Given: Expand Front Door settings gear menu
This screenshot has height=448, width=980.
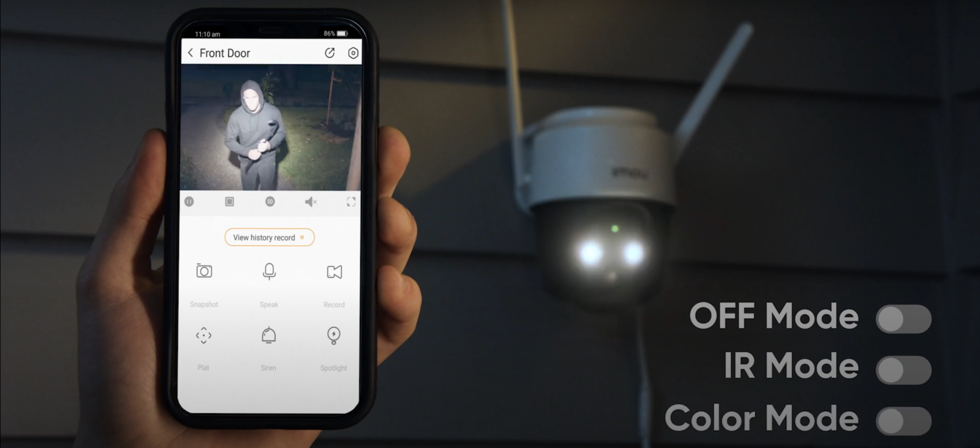Looking at the screenshot, I should pyautogui.click(x=353, y=53).
